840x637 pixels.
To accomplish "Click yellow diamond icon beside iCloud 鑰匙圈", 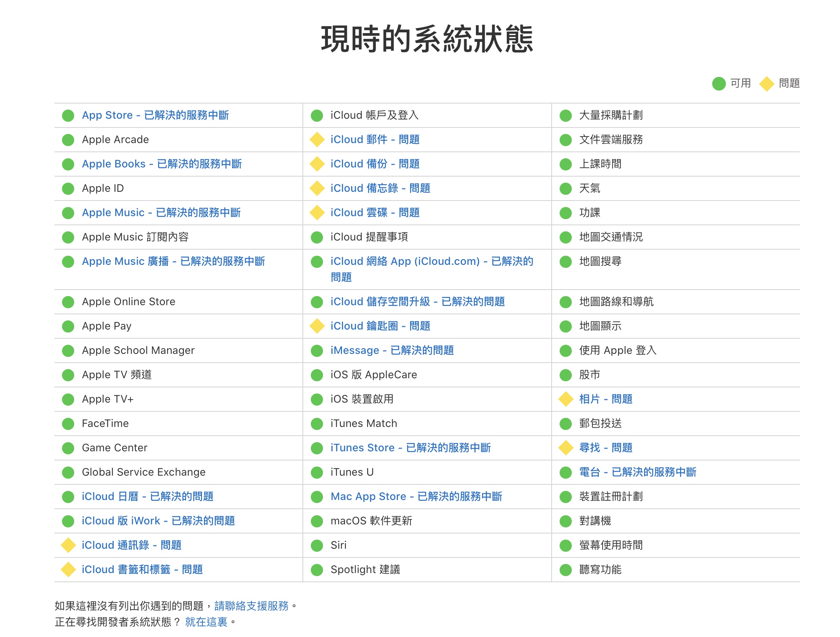I will pos(317,326).
